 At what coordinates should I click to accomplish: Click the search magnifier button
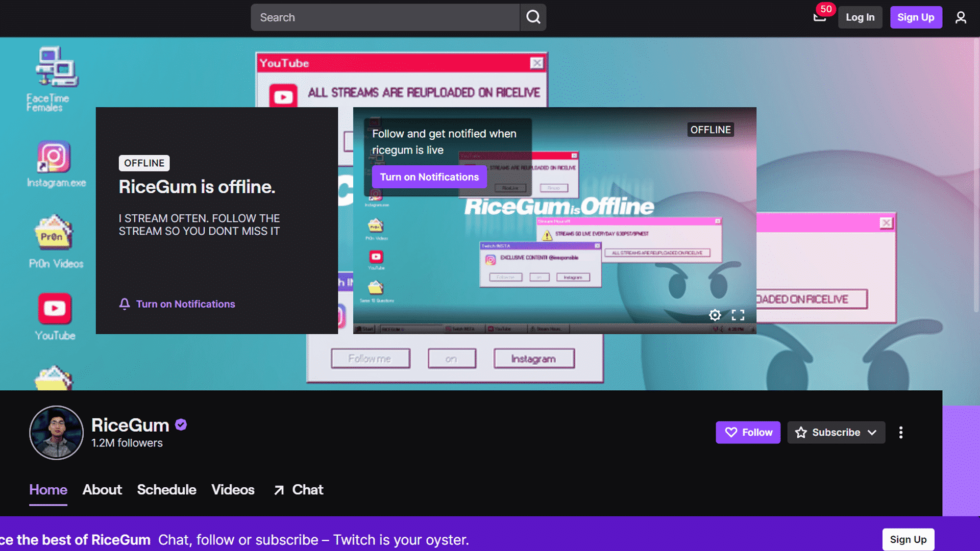tap(533, 17)
